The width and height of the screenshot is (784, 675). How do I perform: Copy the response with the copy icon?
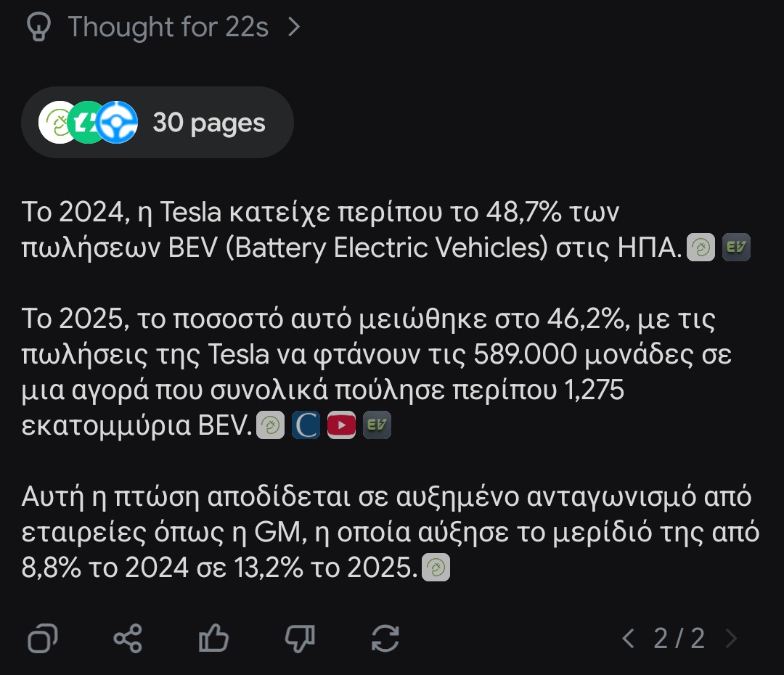click(43, 639)
